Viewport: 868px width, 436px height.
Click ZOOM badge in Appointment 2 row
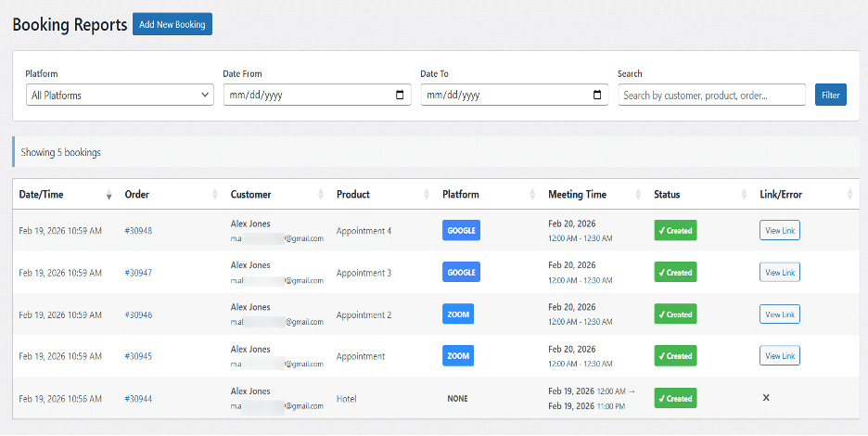coord(458,314)
